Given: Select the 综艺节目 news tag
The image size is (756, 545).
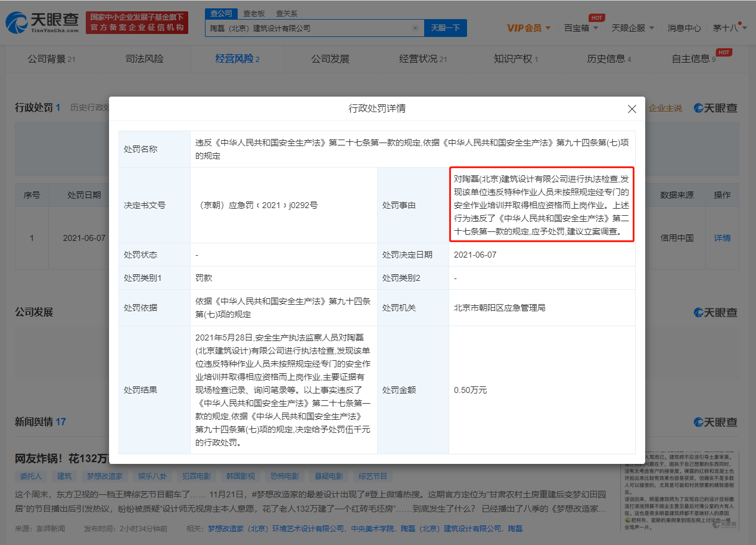Looking at the screenshot, I should (x=373, y=476).
